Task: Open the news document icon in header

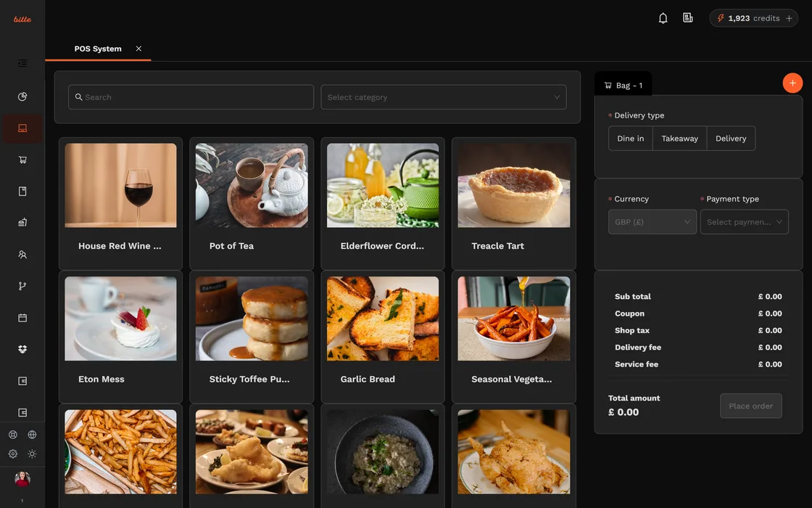Action: pos(688,18)
